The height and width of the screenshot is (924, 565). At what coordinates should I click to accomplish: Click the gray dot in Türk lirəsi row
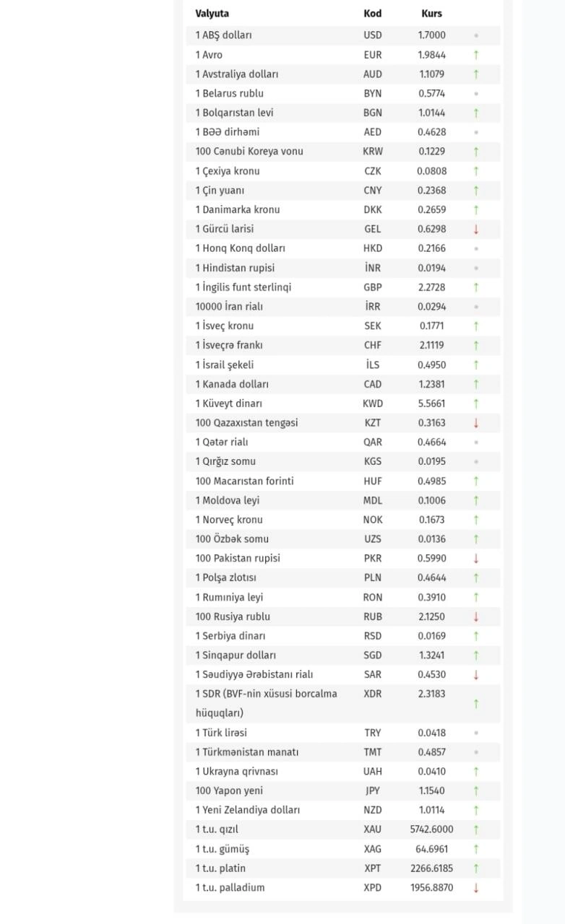point(475,733)
